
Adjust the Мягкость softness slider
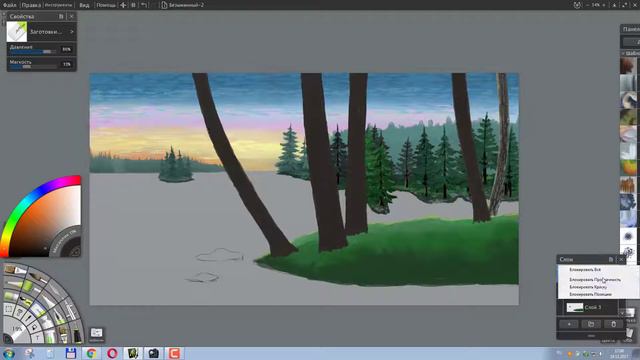click(33, 66)
